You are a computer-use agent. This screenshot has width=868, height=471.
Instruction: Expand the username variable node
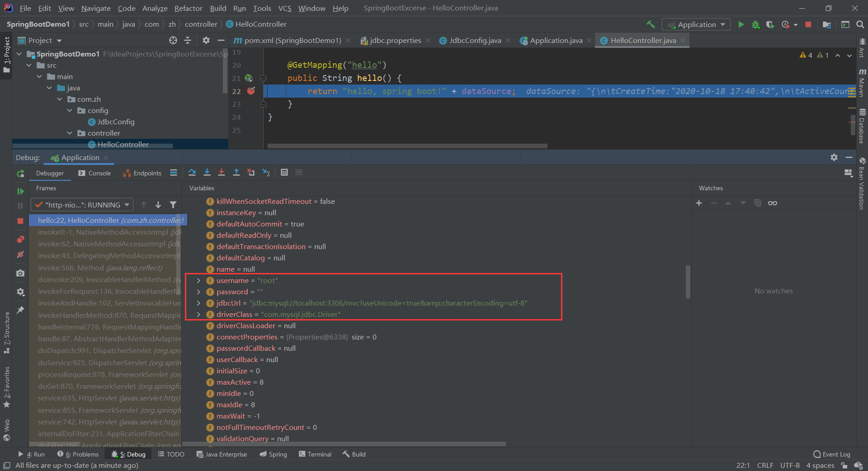pos(198,280)
